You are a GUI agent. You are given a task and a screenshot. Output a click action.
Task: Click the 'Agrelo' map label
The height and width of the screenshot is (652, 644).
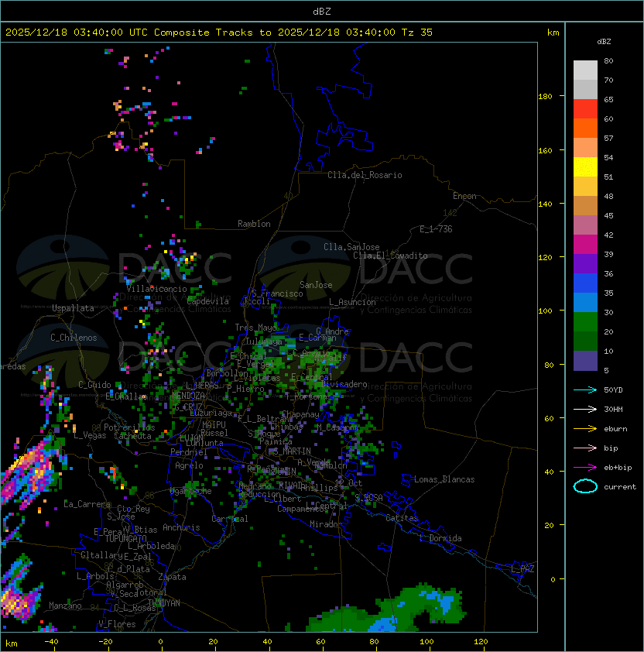(189, 465)
